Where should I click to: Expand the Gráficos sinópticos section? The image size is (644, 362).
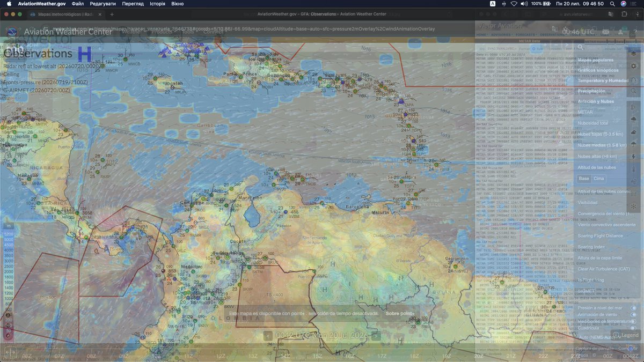click(598, 70)
